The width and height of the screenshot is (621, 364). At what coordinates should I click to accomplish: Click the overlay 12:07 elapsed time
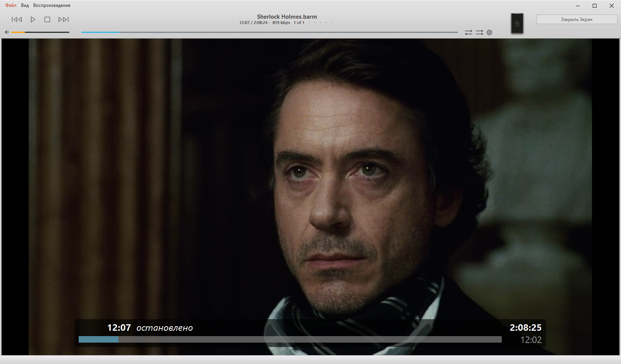119,328
